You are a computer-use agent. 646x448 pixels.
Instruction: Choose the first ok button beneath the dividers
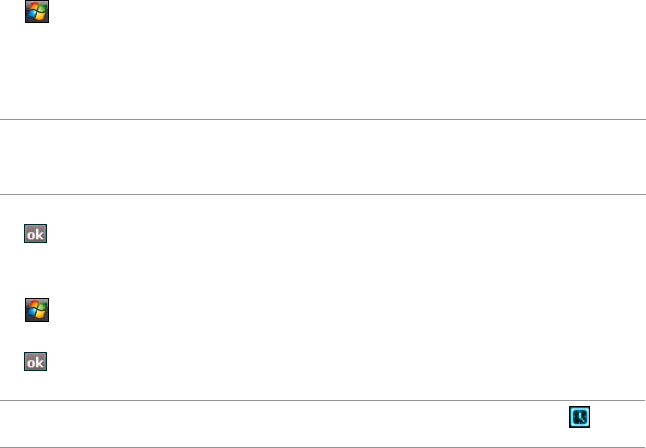point(35,234)
